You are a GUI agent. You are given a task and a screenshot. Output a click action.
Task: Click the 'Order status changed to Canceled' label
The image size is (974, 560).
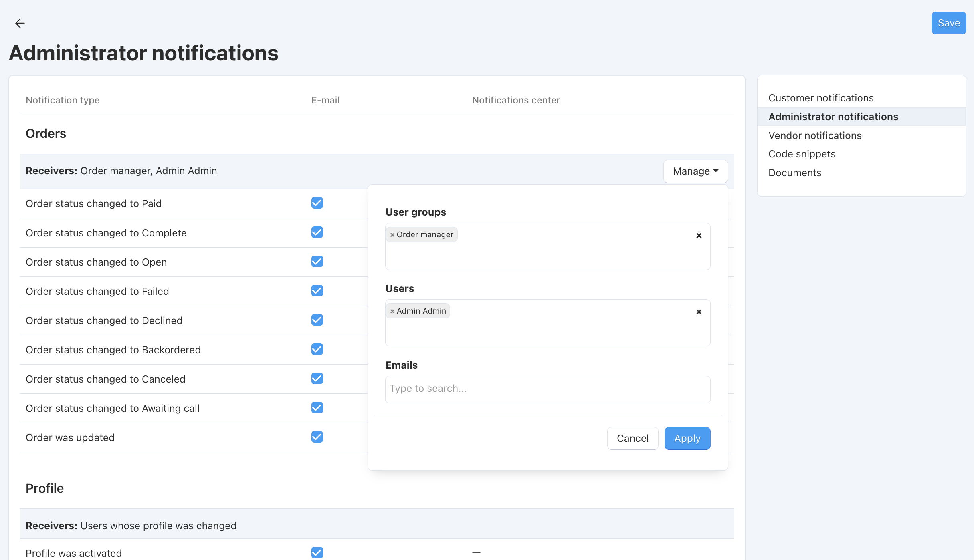click(x=105, y=379)
